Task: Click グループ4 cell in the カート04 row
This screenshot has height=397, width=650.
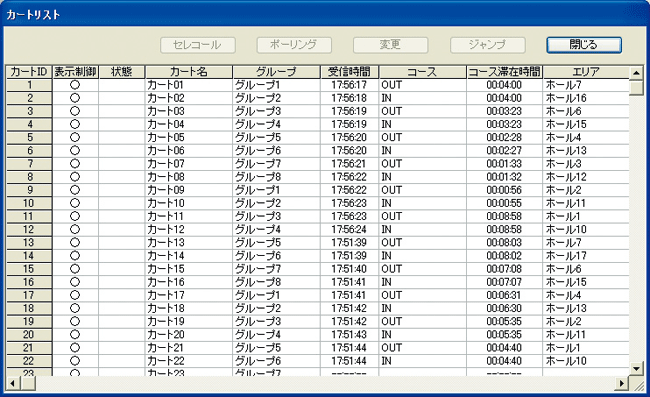Action: pos(276,124)
